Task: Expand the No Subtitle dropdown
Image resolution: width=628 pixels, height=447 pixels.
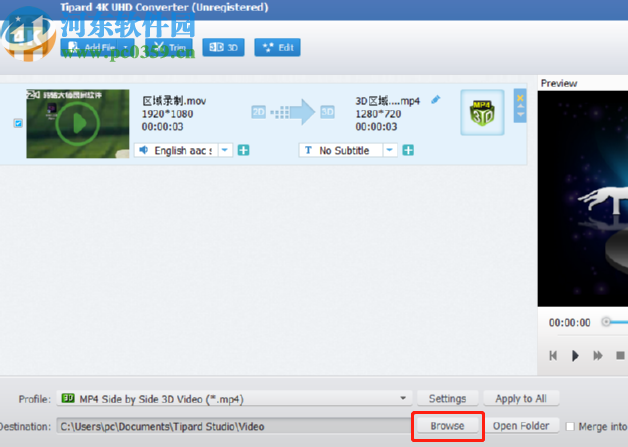Action: [x=390, y=150]
